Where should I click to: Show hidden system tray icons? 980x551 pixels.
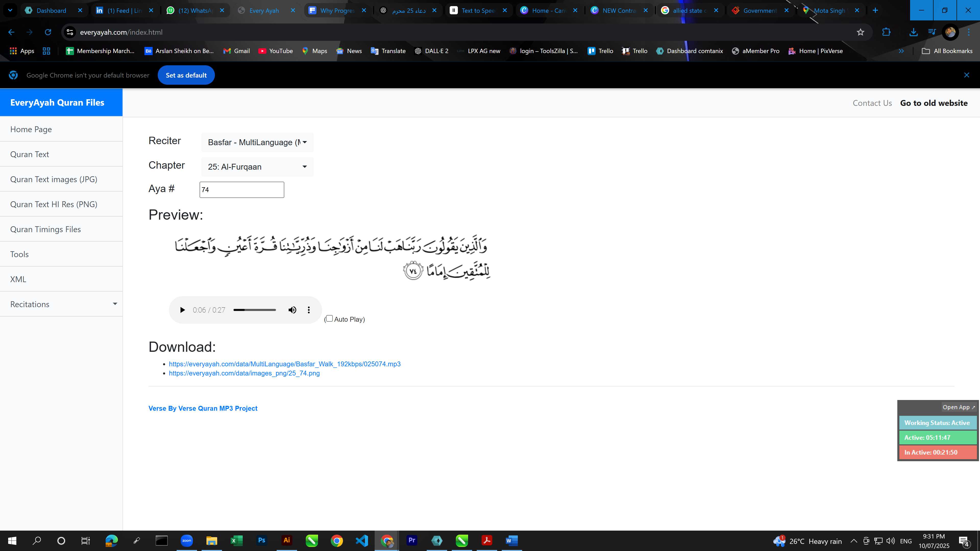pos(854,541)
